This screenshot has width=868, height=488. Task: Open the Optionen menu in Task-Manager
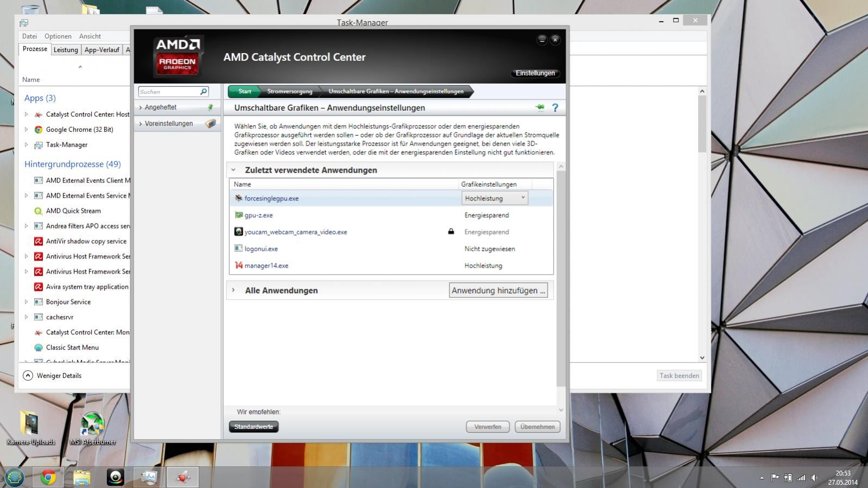coord(58,36)
